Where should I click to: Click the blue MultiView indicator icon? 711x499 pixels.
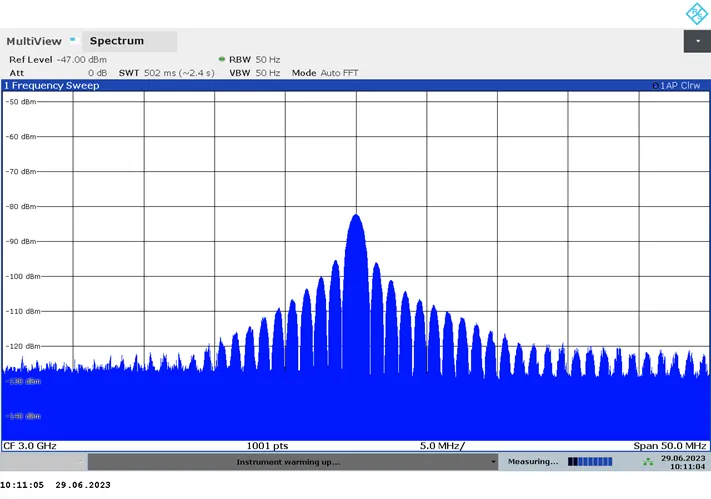click(x=72, y=39)
